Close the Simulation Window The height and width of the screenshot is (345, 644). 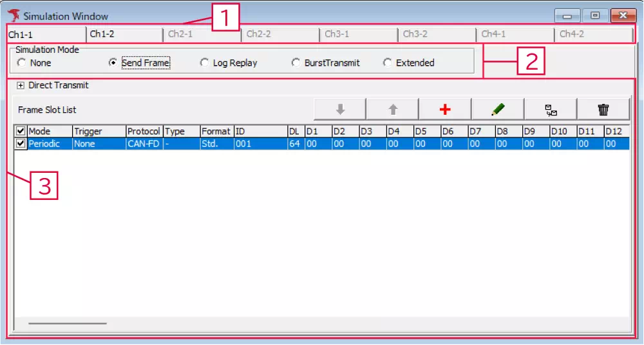[623, 15]
